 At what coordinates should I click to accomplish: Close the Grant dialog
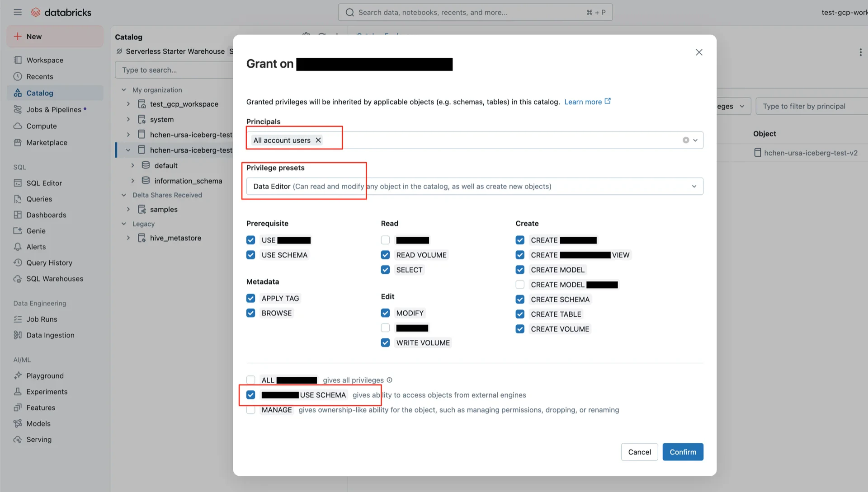699,52
